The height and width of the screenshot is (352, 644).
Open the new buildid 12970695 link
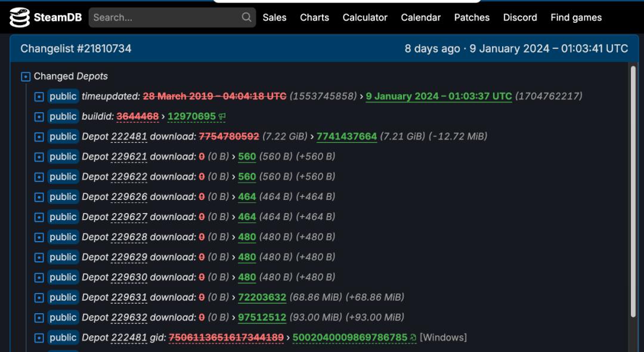click(191, 116)
